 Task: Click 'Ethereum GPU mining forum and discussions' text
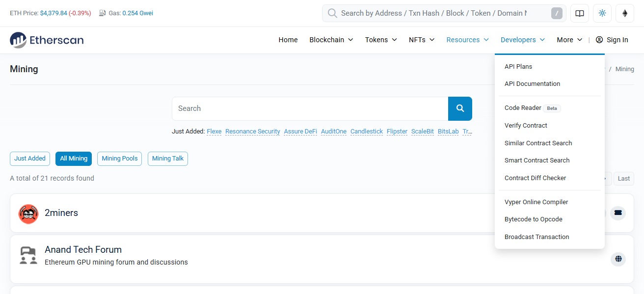116,263
